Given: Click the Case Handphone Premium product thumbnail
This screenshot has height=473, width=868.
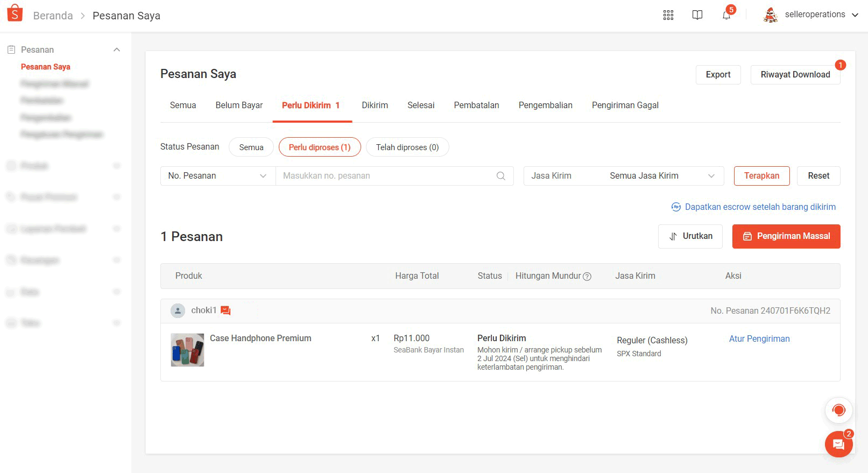Looking at the screenshot, I should point(187,350).
